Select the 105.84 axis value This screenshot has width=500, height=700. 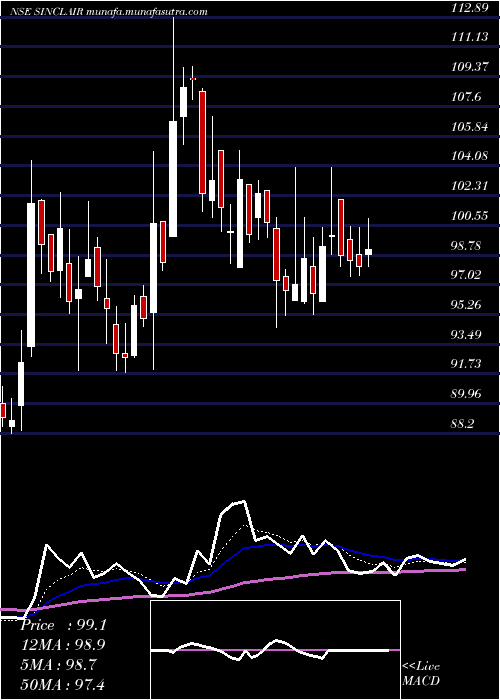click(469, 126)
